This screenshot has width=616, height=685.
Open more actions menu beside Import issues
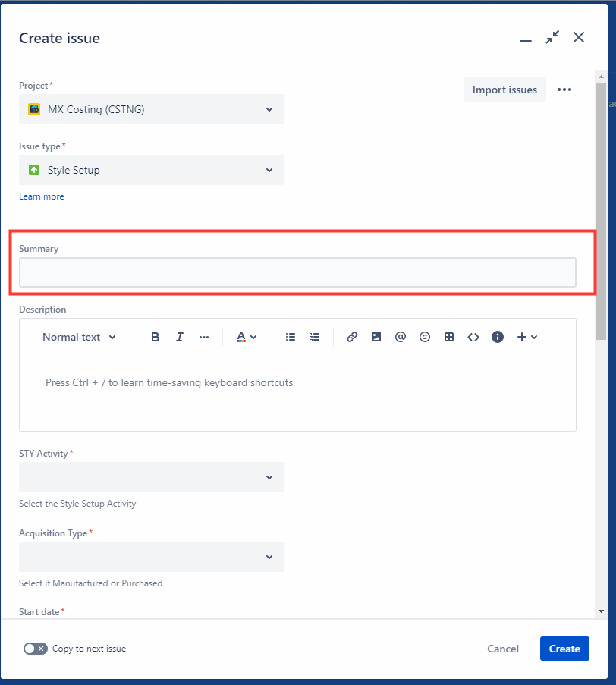pyautogui.click(x=564, y=90)
